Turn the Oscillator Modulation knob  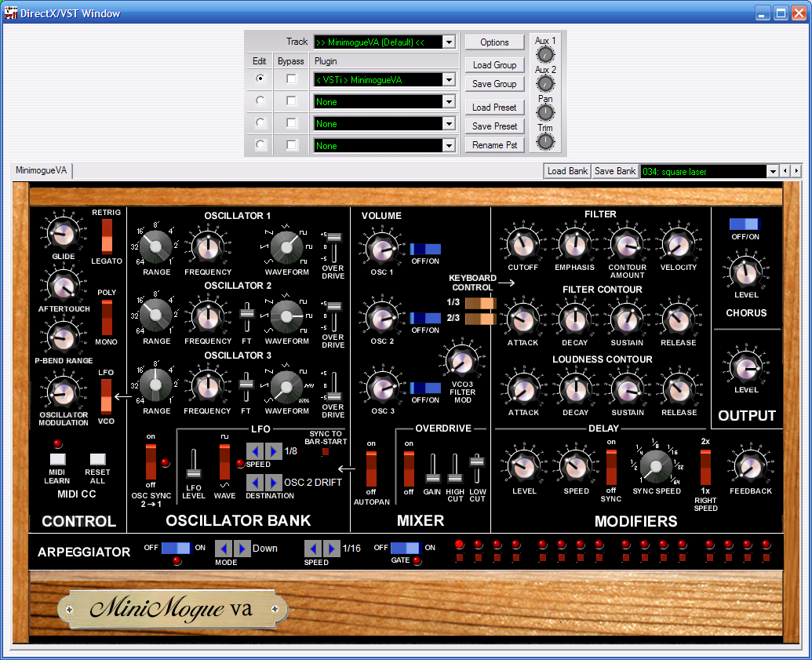coord(64,393)
